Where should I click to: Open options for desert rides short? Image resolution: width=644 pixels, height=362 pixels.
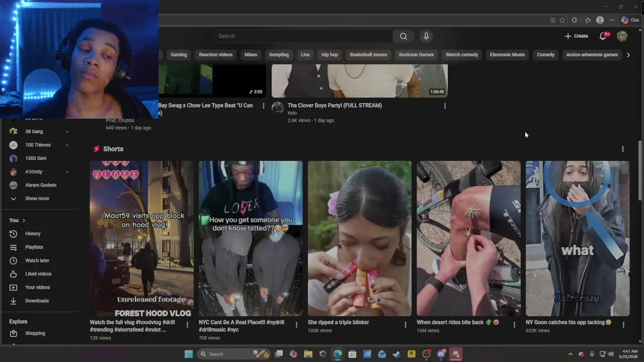click(514, 325)
